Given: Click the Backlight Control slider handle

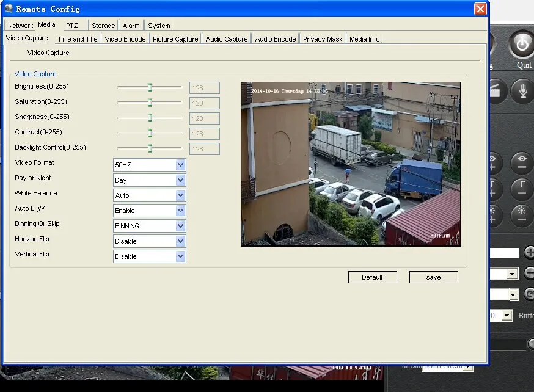Looking at the screenshot, I should pos(150,148).
